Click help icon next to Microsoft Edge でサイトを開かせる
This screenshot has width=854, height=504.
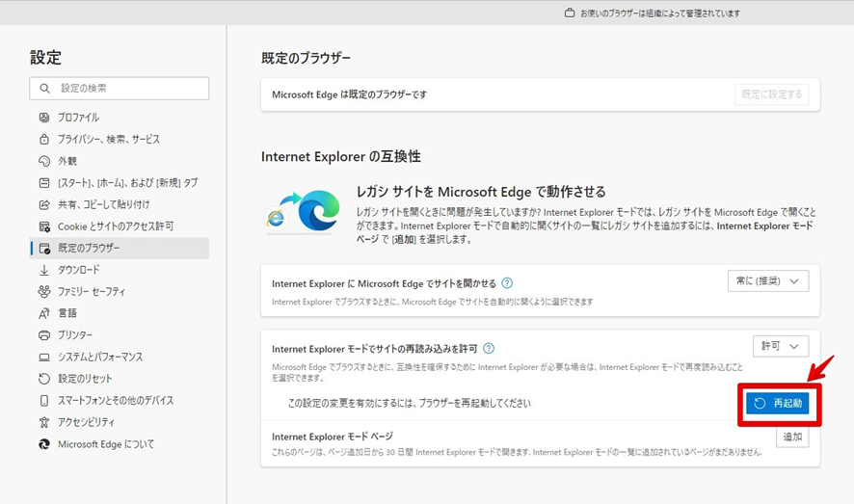(x=506, y=283)
